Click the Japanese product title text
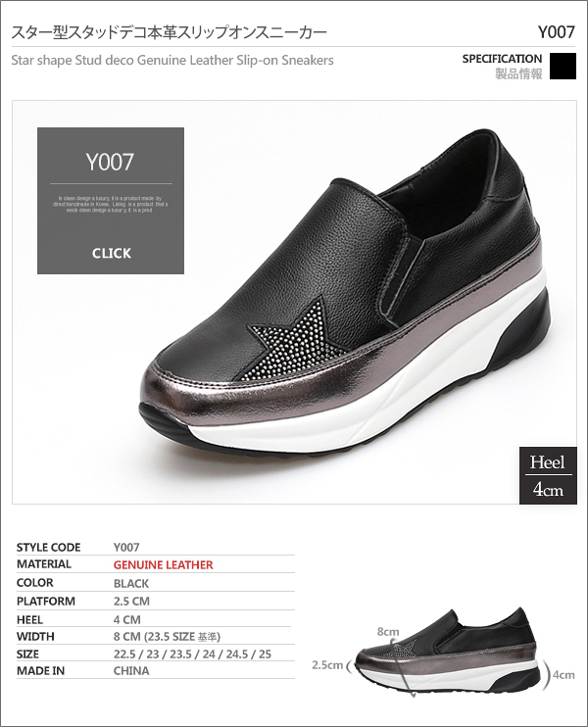This screenshot has width=588, height=727. point(169,32)
